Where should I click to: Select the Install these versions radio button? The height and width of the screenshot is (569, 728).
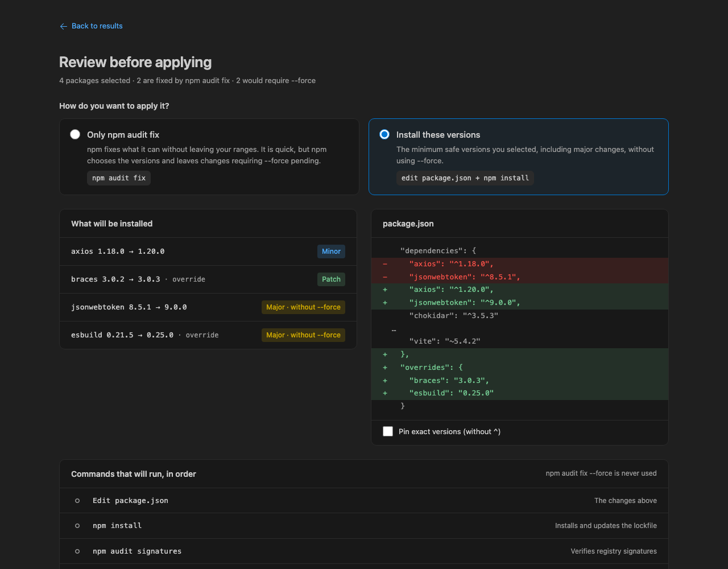384,134
